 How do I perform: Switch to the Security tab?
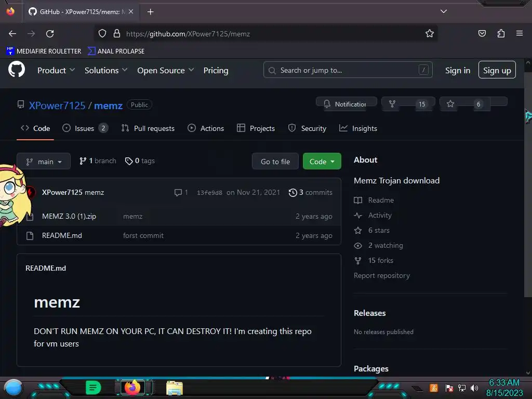[x=307, y=128]
